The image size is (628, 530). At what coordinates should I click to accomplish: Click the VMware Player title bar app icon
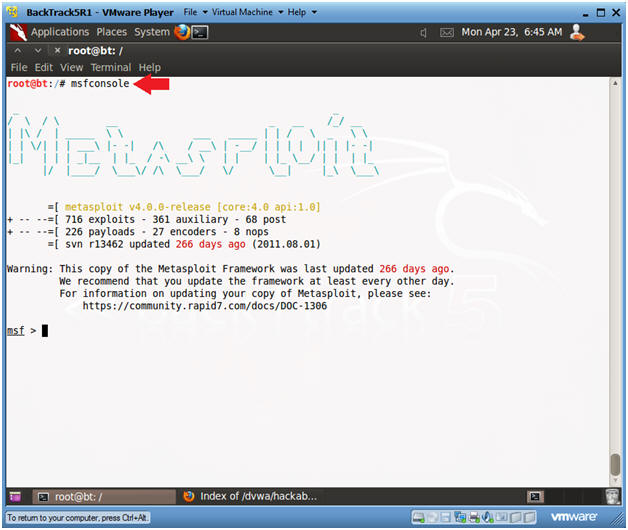click(12, 12)
